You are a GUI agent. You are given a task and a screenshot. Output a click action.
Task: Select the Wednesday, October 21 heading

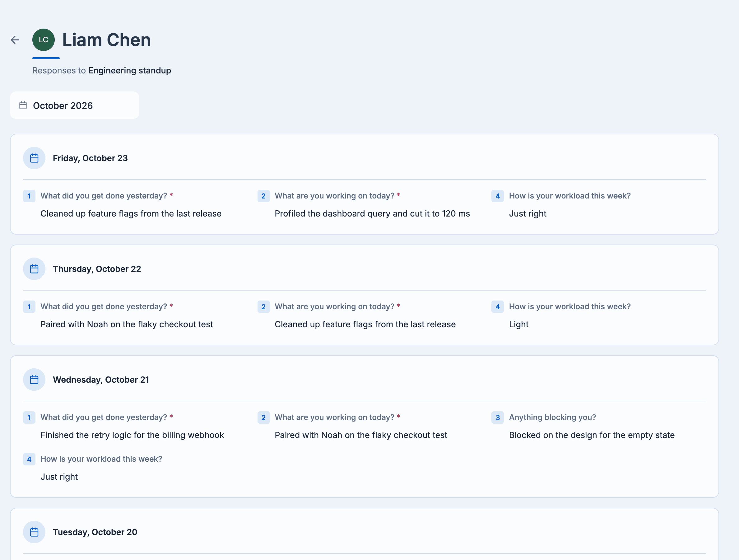101,380
